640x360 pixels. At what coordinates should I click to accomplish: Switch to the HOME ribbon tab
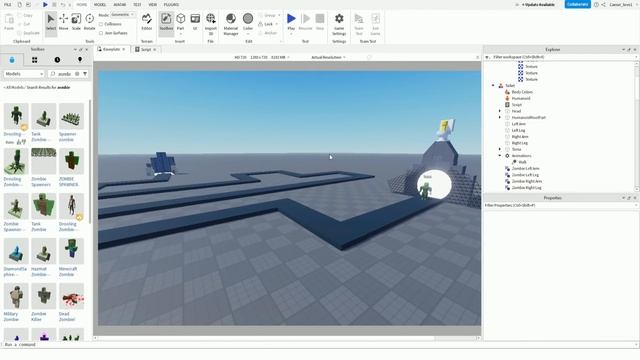(82, 4)
